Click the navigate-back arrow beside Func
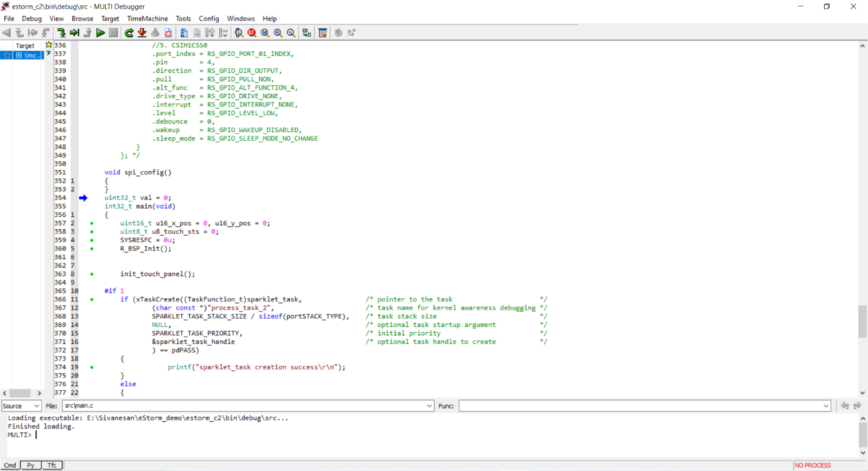The image size is (868, 471). pos(845,405)
